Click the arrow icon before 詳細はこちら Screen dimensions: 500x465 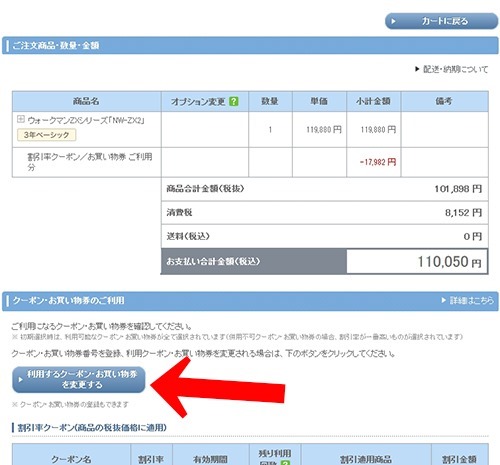click(x=443, y=300)
